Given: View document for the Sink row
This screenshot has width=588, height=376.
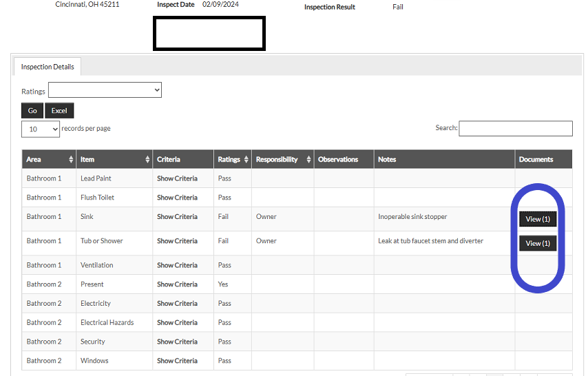Looking at the screenshot, I should pos(538,219).
